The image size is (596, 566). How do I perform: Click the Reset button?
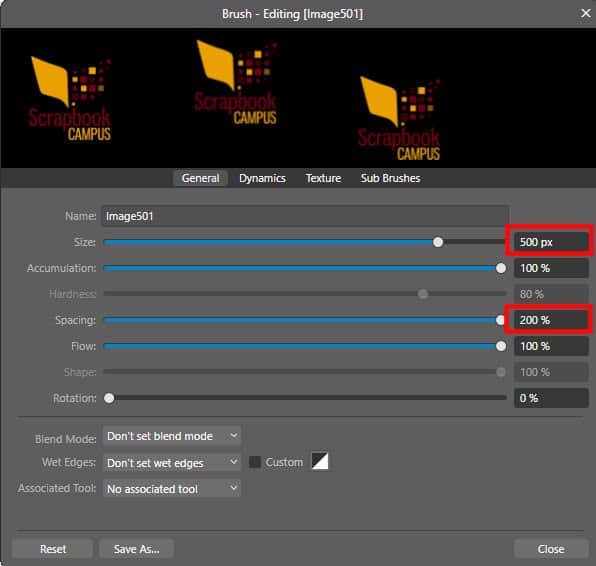click(53, 549)
